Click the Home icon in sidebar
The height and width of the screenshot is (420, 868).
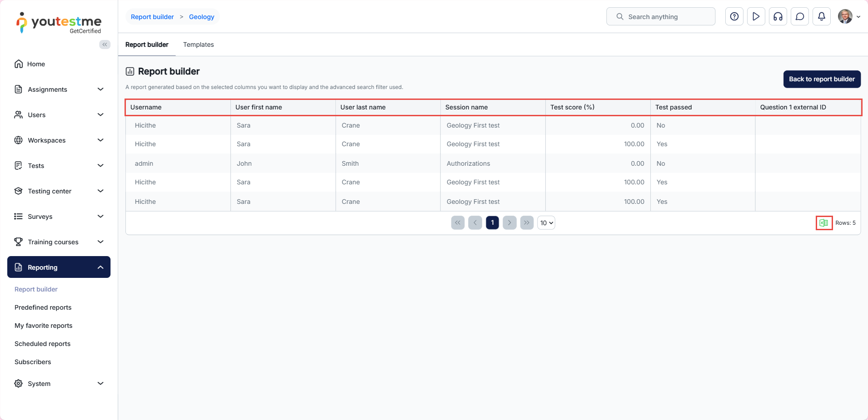[19, 64]
